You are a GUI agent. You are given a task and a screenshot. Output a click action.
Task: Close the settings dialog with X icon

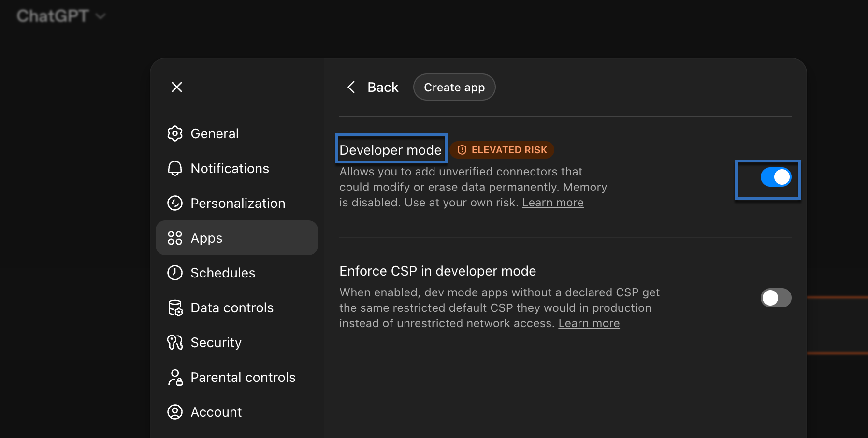click(x=177, y=87)
